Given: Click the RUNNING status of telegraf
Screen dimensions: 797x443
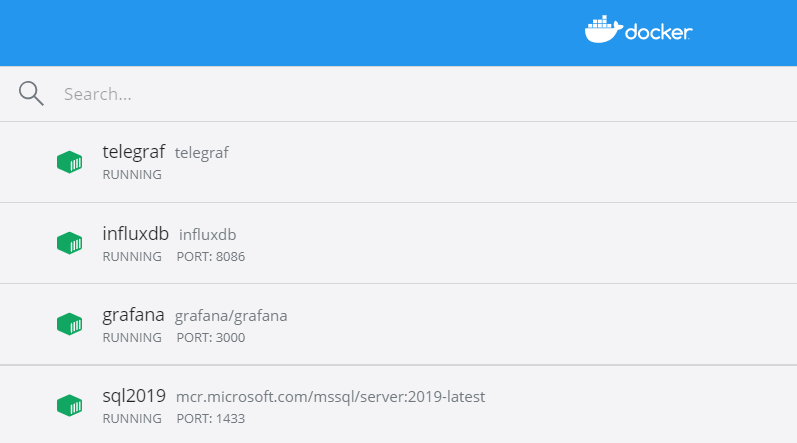Looking at the screenshot, I should tap(132, 175).
